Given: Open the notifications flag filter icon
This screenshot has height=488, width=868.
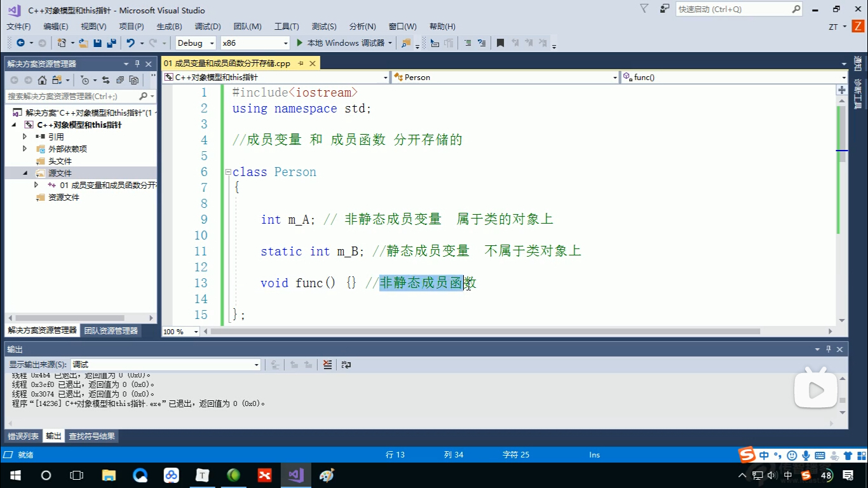Looking at the screenshot, I should tap(644, 9).
